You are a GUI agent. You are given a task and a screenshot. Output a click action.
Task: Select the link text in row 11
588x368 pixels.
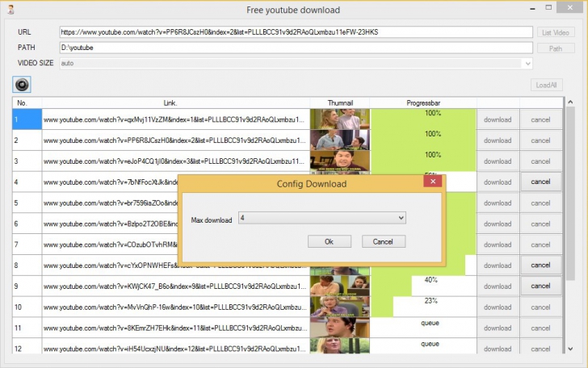(175, 328)
